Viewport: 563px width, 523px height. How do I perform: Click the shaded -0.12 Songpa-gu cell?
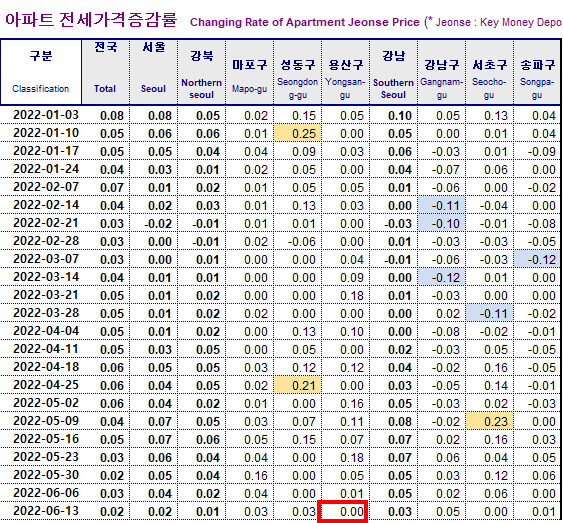[538, 259]
